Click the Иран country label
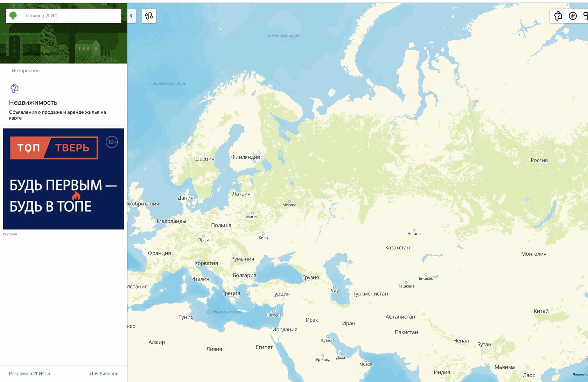588x382 pixels. [349, 324]
